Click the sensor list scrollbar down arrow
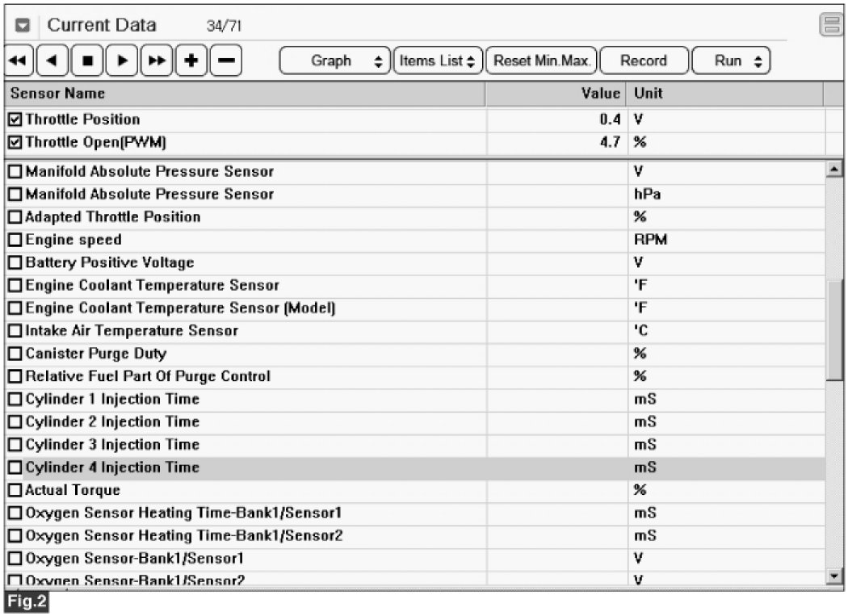Screen dimensions: 848x616 coord(835,575)
